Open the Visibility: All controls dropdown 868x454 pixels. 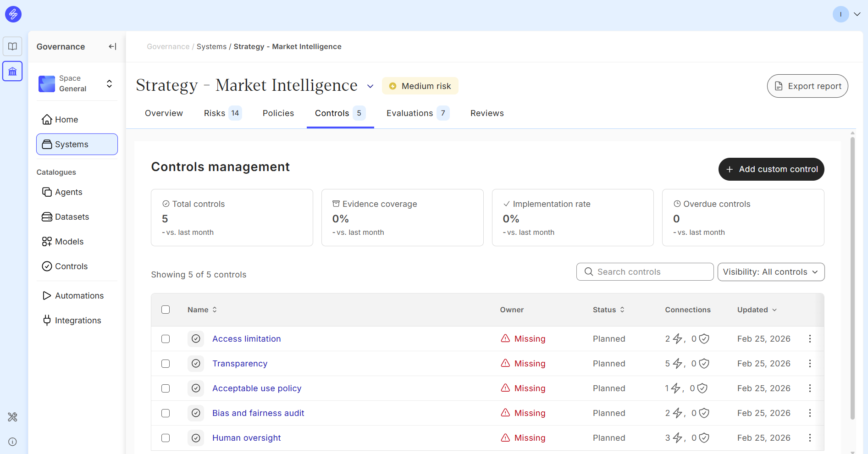pyautogui.click(x=771, y=272)
